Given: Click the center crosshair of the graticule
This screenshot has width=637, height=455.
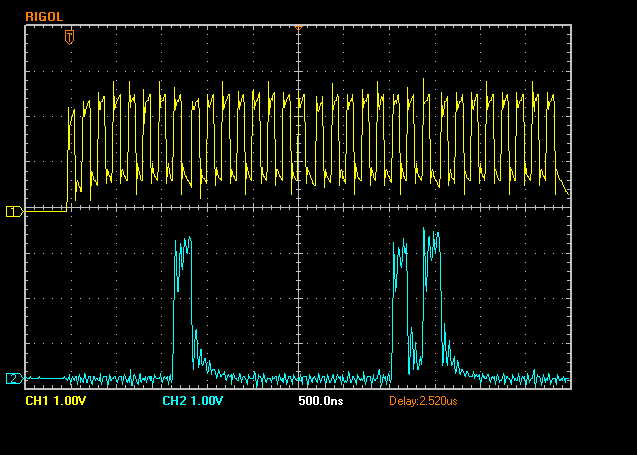Looking at the screenshot, I should (299, 207).
